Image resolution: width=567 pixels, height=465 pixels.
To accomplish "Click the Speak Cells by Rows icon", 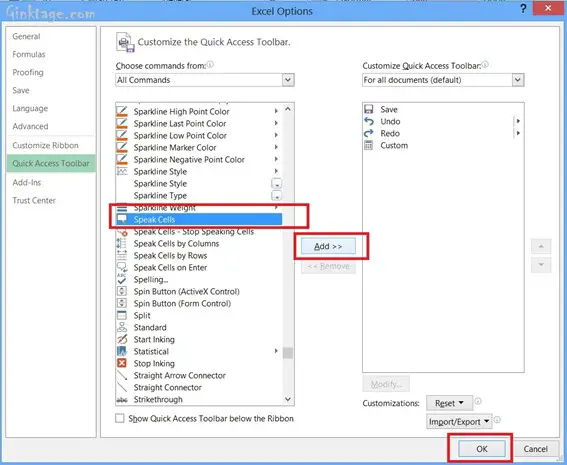I will coord(122,255).
